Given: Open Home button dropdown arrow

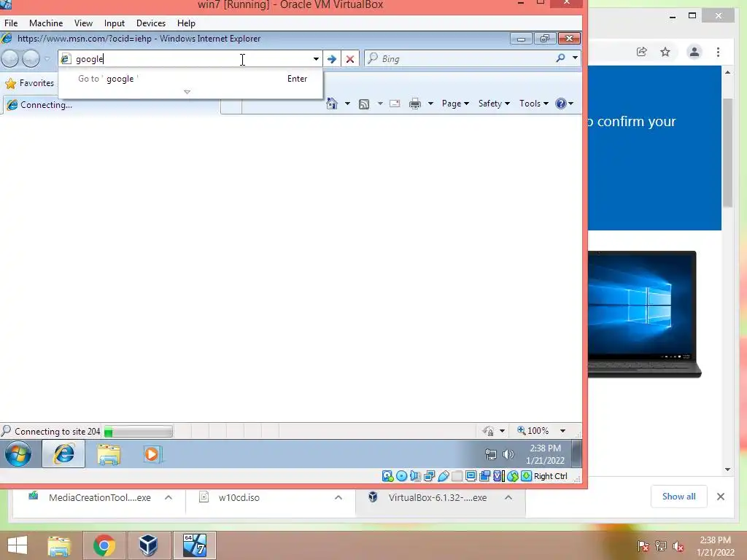Looking at the screenshot, I should 347,104.
